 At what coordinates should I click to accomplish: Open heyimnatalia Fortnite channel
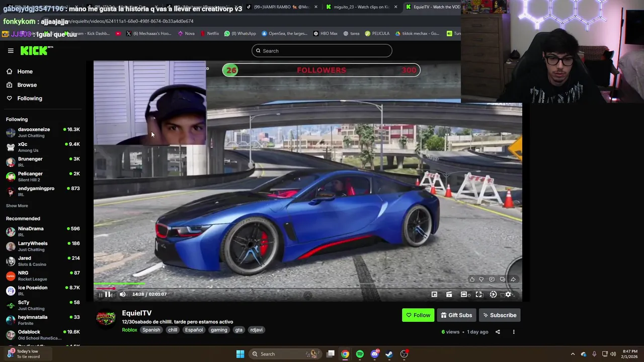(43, 320)
